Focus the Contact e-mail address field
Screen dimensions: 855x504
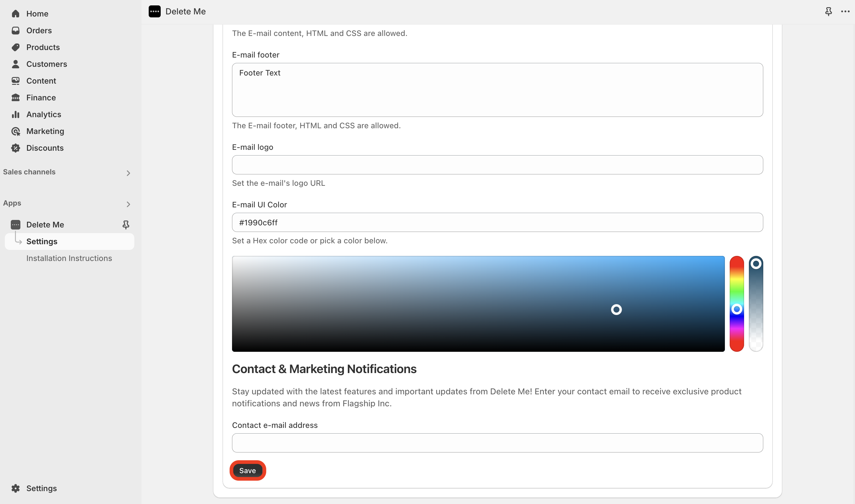pyautogui.click(x=498, y=443)
